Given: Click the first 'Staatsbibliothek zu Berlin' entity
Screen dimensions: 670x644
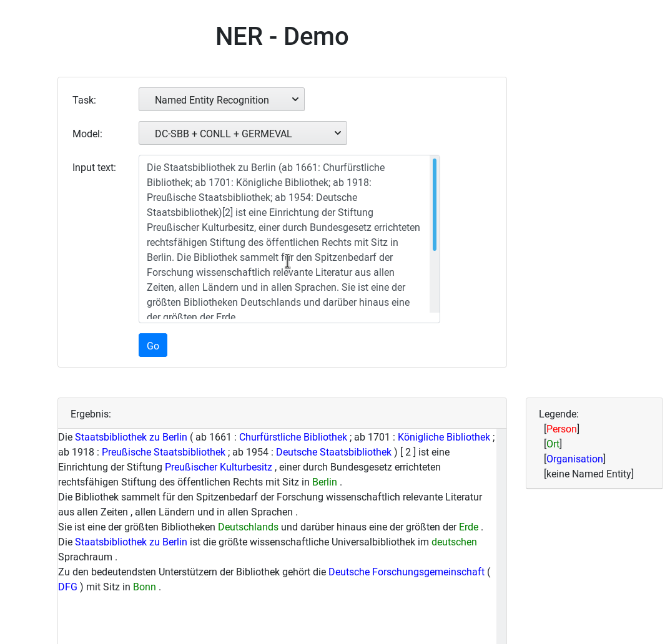Looking at the screenshot, I should [131, 437].
